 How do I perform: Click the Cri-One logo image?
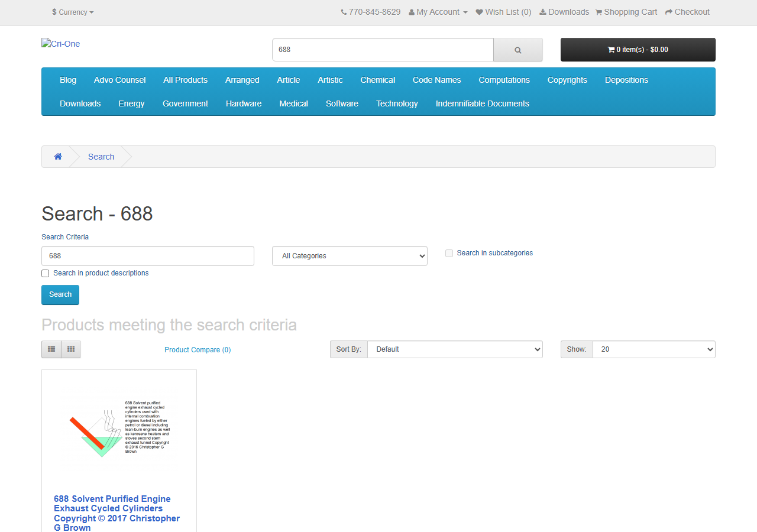[61, 44]
